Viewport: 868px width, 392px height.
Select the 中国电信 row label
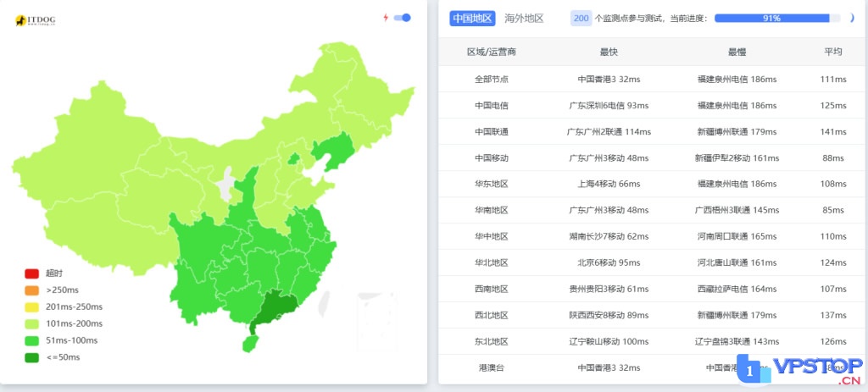coord(492,105)
